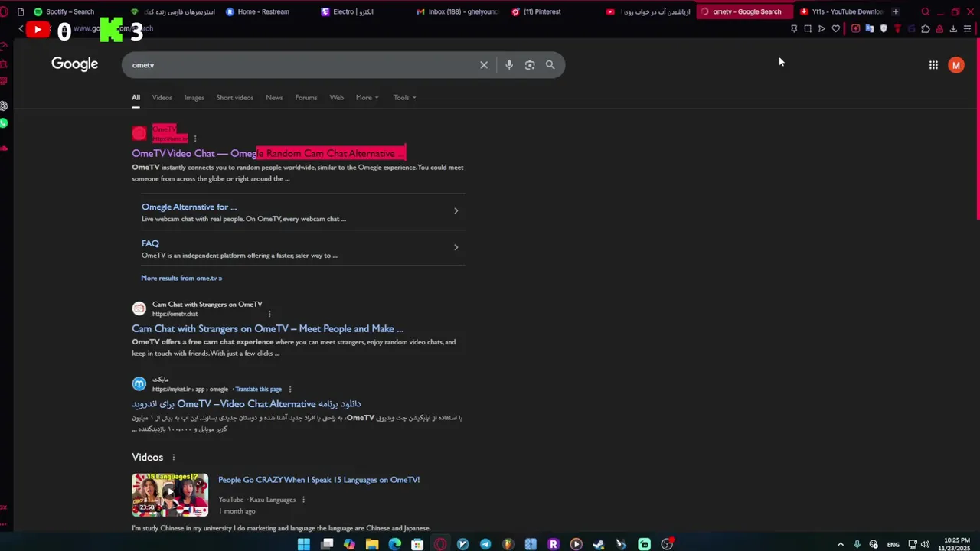Screen dimensions: 980x551
Task: Open the Tools dropdown
Action: (405, 97)
